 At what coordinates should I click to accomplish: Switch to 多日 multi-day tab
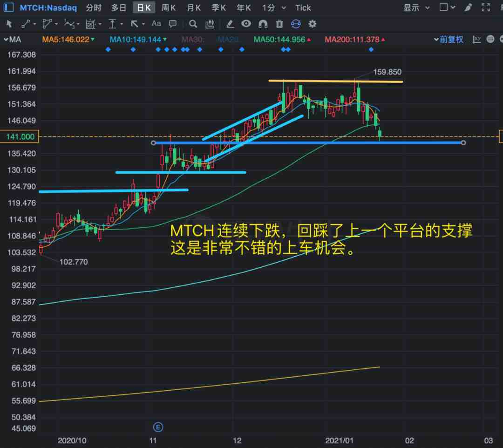118,8
